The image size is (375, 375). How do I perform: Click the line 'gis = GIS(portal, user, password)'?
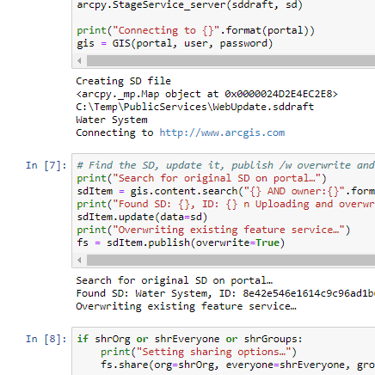175,44
